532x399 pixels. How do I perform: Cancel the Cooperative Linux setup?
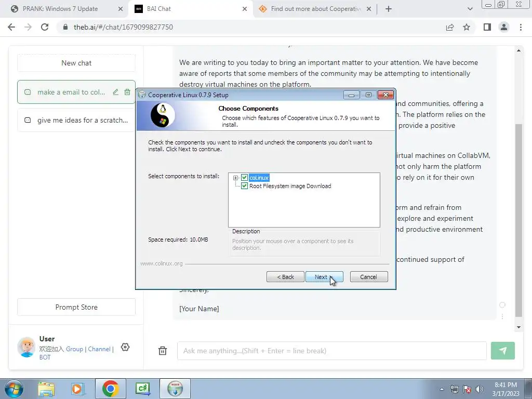pos(368,277)
